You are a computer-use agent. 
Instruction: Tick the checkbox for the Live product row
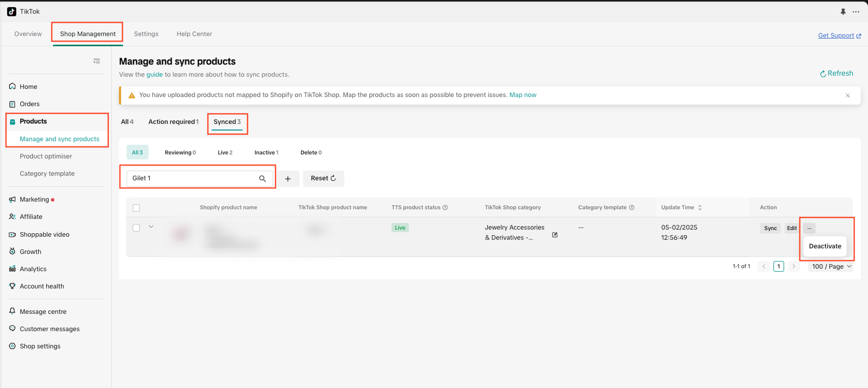point(136,228)
